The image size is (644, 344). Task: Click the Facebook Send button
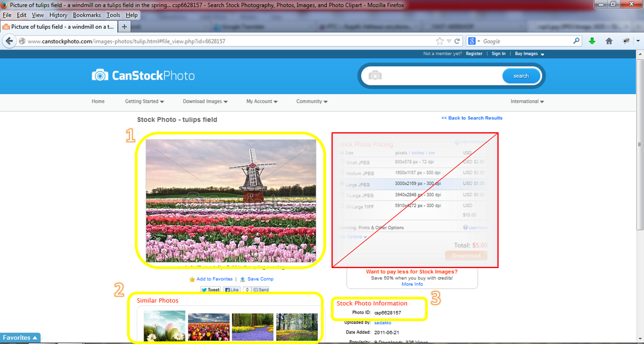tap(261, 289)
